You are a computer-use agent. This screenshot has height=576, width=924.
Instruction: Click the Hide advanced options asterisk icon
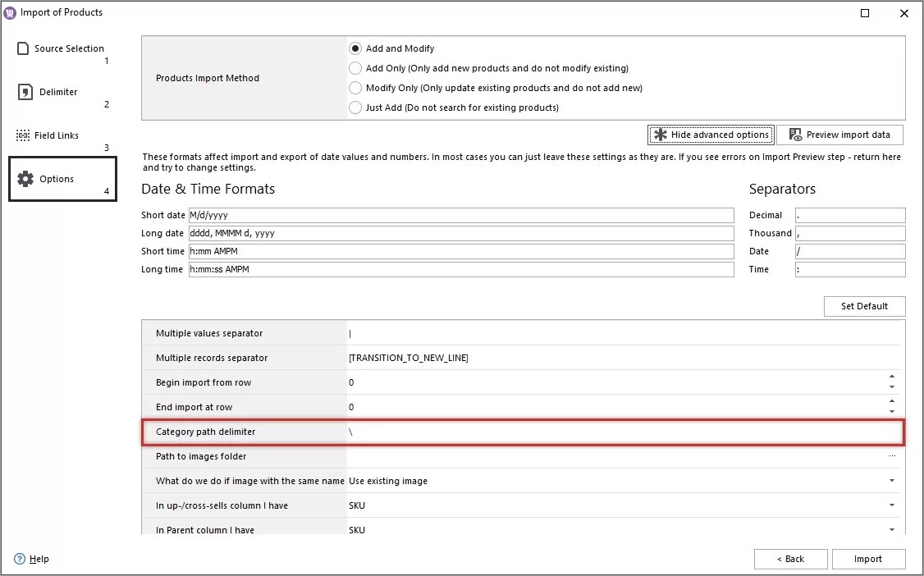(661, 134)
